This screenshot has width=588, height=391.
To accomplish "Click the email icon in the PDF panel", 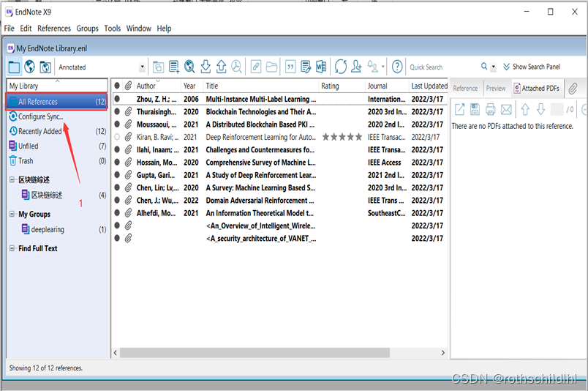I will (506, 110).
